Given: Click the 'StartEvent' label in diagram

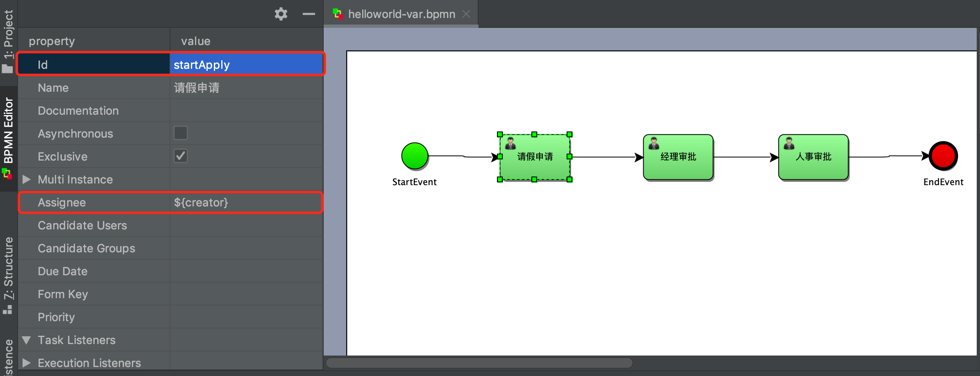Looking at the screenshot, I should tap(415, 182).
